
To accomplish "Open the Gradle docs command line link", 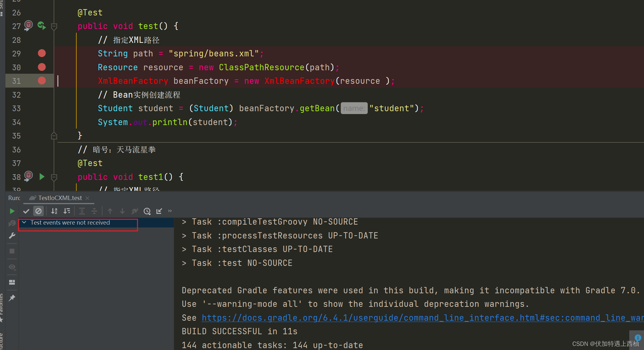I will [423, 318].
